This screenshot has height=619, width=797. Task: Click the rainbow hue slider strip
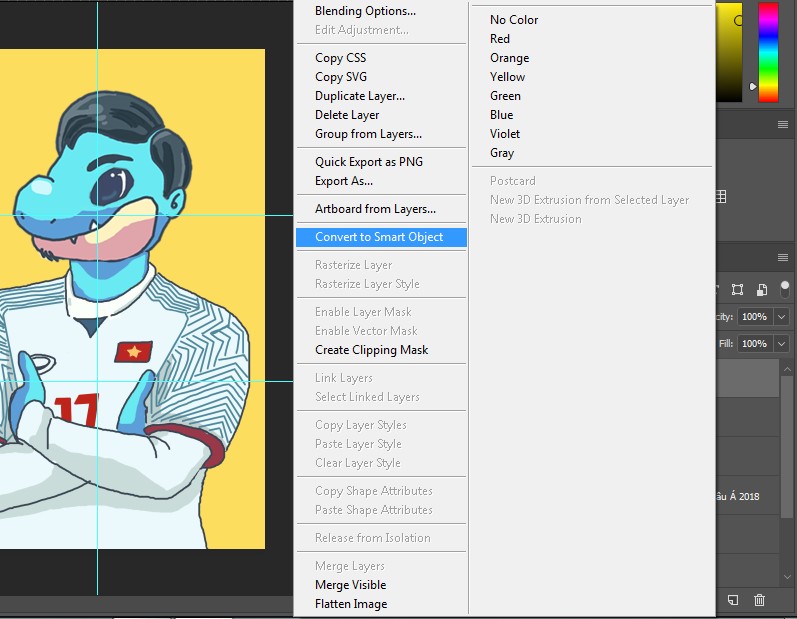(x=768, y=52)
